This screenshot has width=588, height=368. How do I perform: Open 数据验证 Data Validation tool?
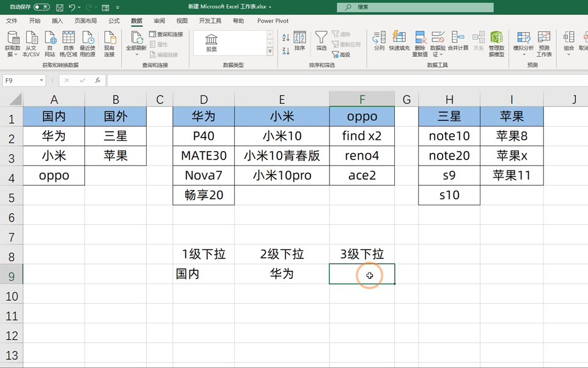coord(438,44)
